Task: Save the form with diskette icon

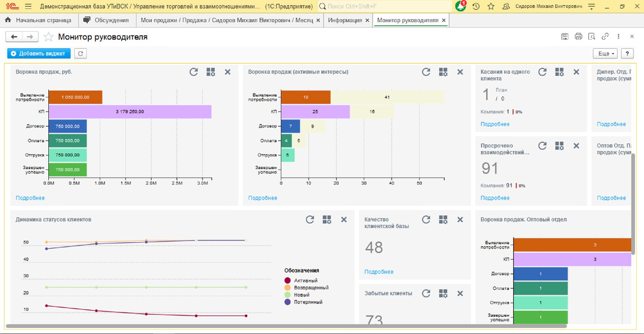Action: point(565,37)
